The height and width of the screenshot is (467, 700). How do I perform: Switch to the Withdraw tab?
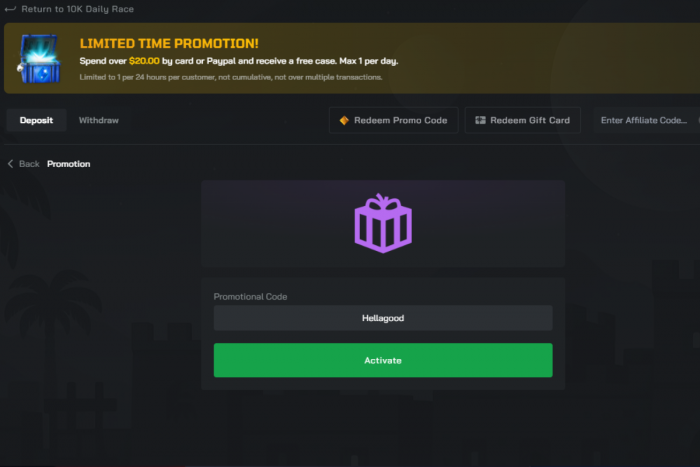coord(99,120)
